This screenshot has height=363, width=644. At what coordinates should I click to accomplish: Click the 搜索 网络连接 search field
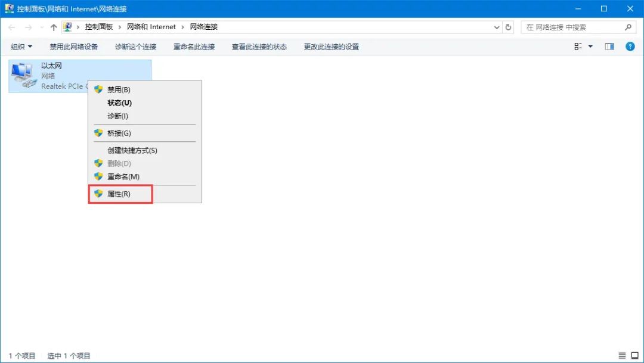572,27
